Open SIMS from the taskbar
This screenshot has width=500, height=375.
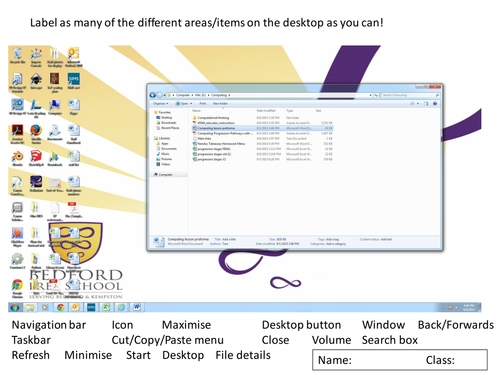coord(91,307)
